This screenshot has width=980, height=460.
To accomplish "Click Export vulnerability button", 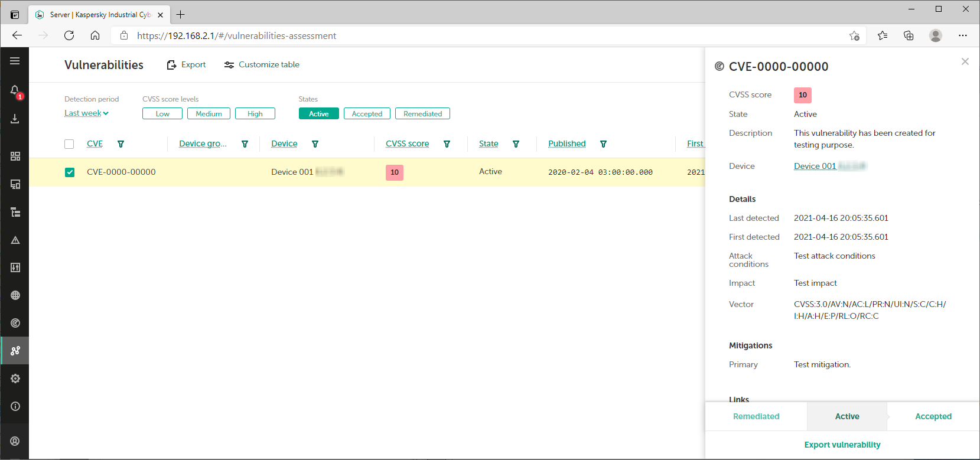I will pos(842,445).
